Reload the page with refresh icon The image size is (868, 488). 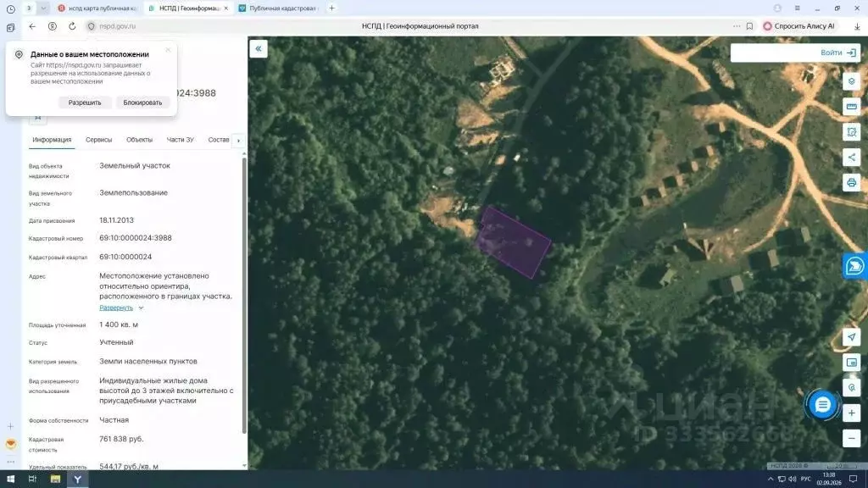tap(72, 26)
